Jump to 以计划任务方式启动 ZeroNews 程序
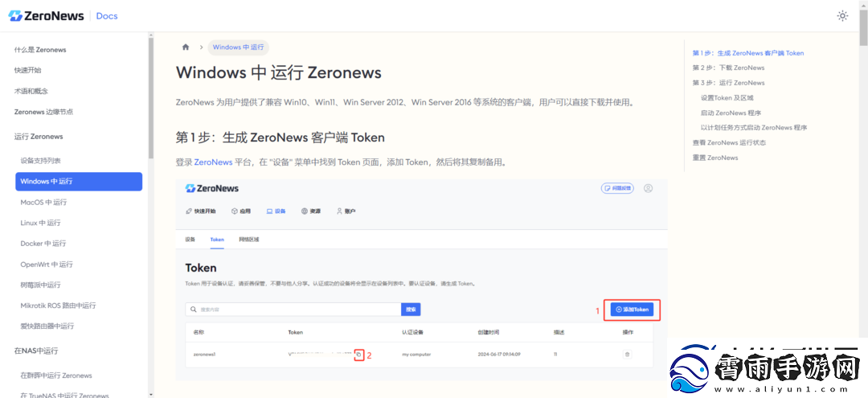Screen dimensions: 868x398 pos(753,128)
